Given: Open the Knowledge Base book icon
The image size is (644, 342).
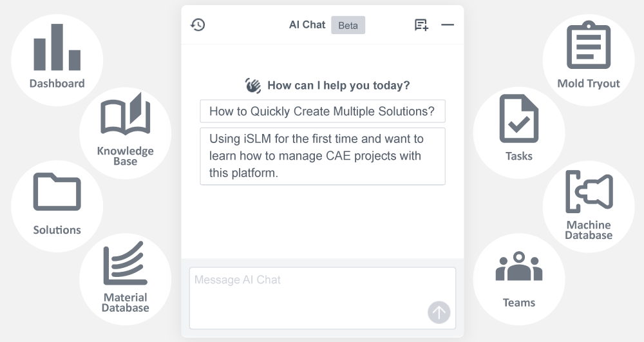Looking at the screenshot, I should [x=125, y=115].
